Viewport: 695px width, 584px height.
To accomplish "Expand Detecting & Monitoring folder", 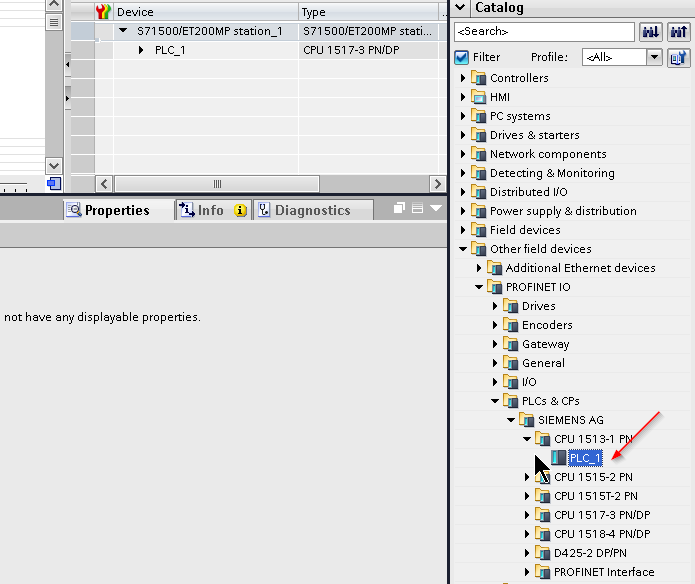I will (x=463, y=173).
